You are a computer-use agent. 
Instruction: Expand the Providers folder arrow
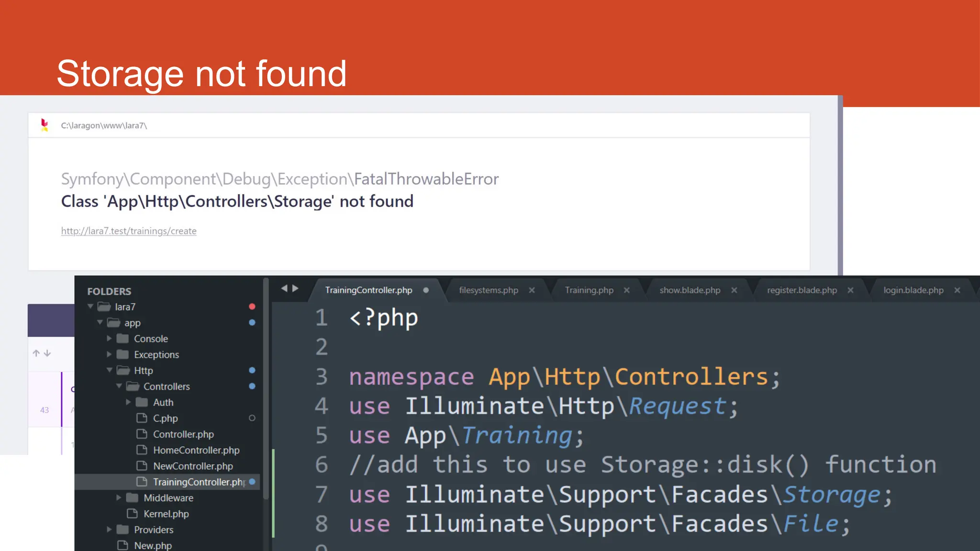(109, 529)
